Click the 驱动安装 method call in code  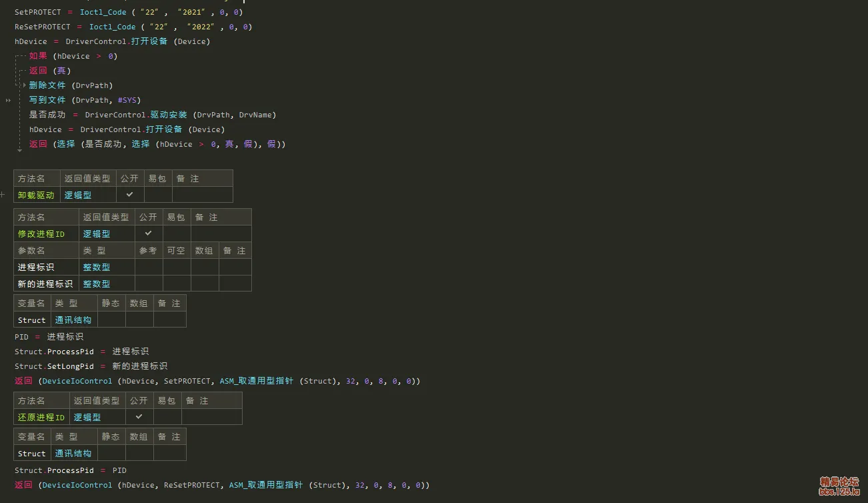[x=169, y=115]
